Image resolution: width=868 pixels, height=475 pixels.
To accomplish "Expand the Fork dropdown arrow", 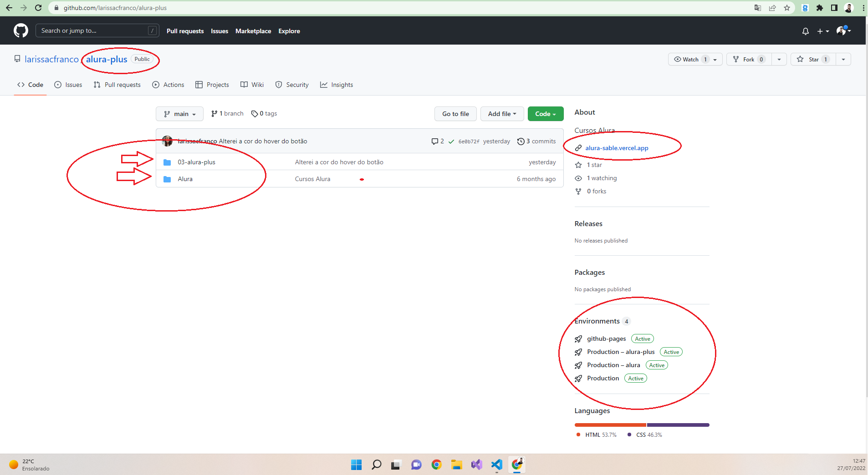I will click(779, 60).
